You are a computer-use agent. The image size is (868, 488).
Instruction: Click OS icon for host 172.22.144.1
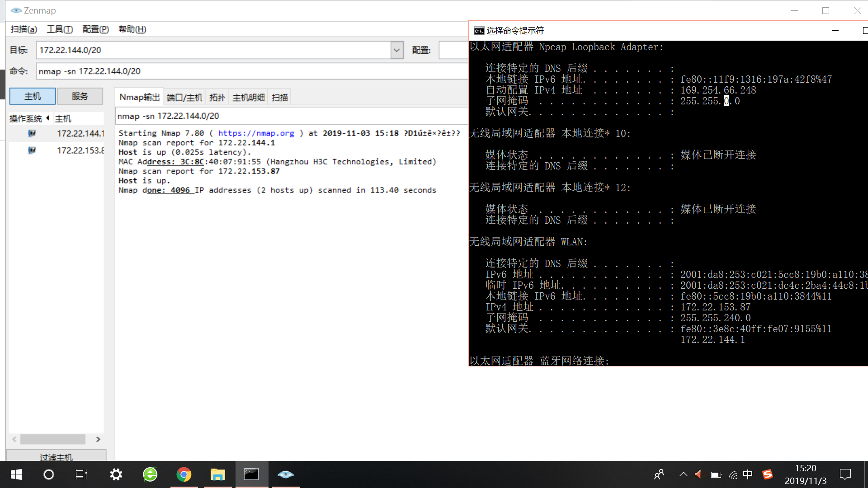point(32,133)
